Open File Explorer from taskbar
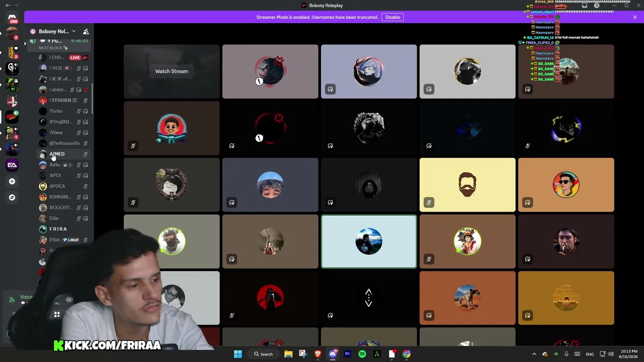Image resolution: width=644 pixels, height=362 pixels. coord(288,354)
